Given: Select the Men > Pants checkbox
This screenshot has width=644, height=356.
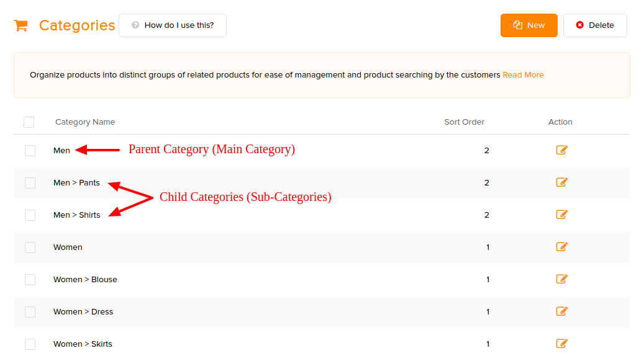Looking at the screenshot, I should pyautogui.click(x=30, y=183).
